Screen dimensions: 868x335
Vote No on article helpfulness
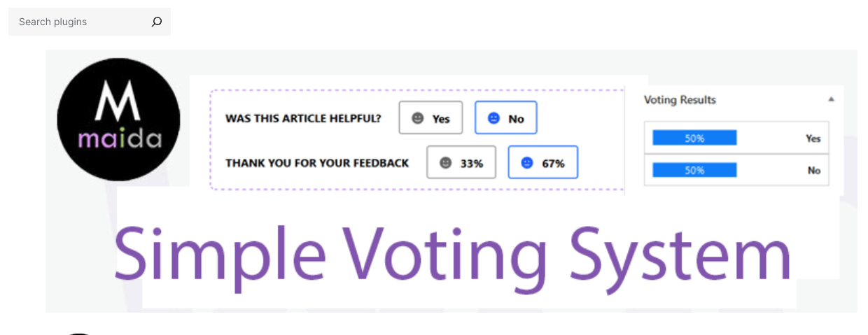coord(506,118)
